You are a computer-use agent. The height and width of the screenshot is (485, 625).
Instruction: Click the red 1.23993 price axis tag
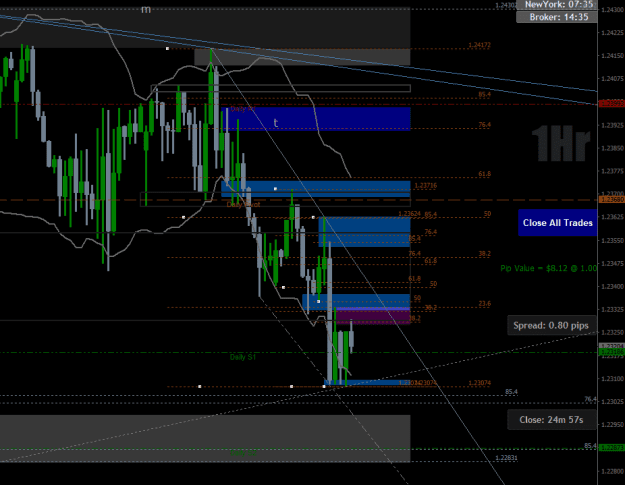612,104
